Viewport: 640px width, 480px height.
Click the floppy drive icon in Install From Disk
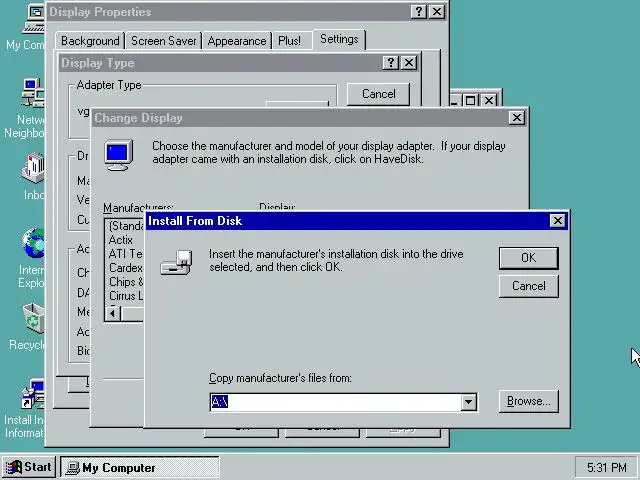coord(176,263)
